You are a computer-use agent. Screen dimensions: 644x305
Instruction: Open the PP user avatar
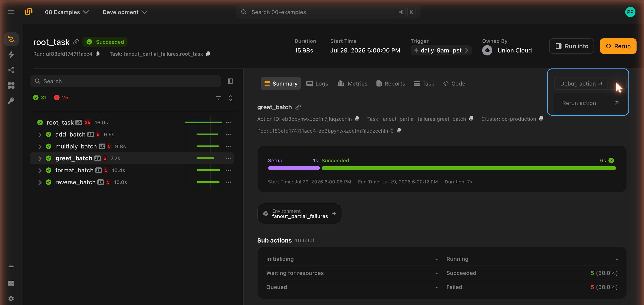pyautogui.click(x=630, y=12)
